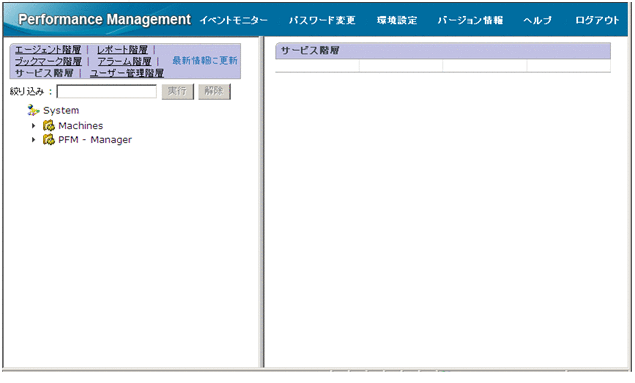Screen dimensions: 635x383
Task: Switch to ブックマーク階層 view
Action: point(48,62)
